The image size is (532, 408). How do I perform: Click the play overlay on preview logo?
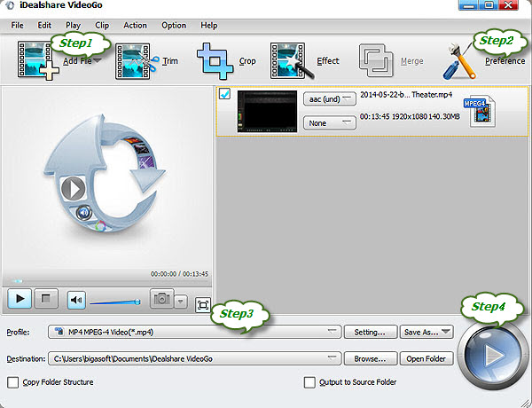(73, 188)
